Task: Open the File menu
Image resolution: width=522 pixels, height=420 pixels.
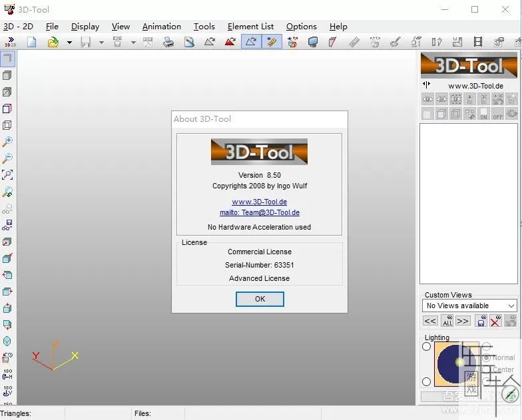Action: (x=52, y=27)
